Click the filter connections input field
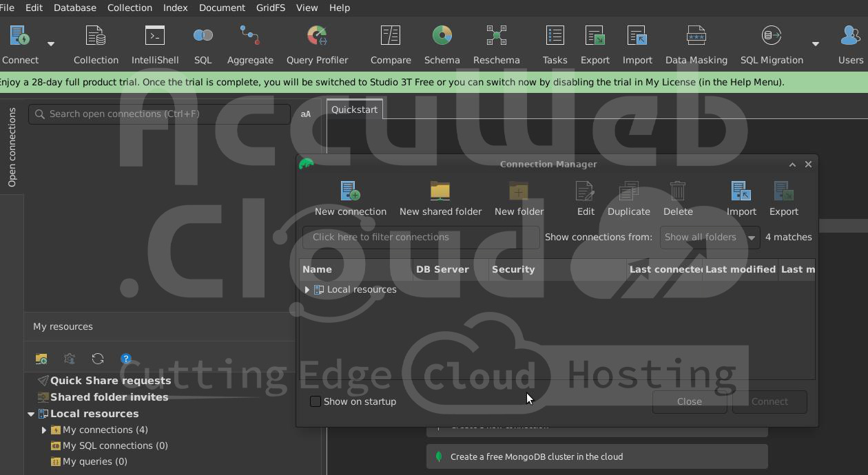This screenshot has height=475, width=868. coord(420,237)
